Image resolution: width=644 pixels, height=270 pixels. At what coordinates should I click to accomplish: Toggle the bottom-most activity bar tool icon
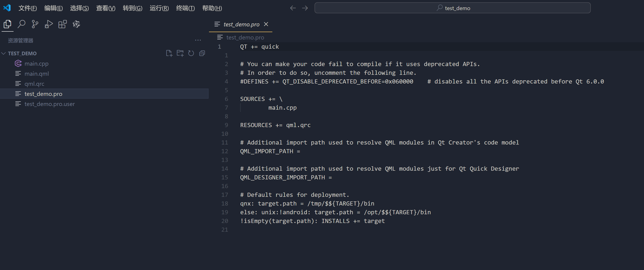76,24
